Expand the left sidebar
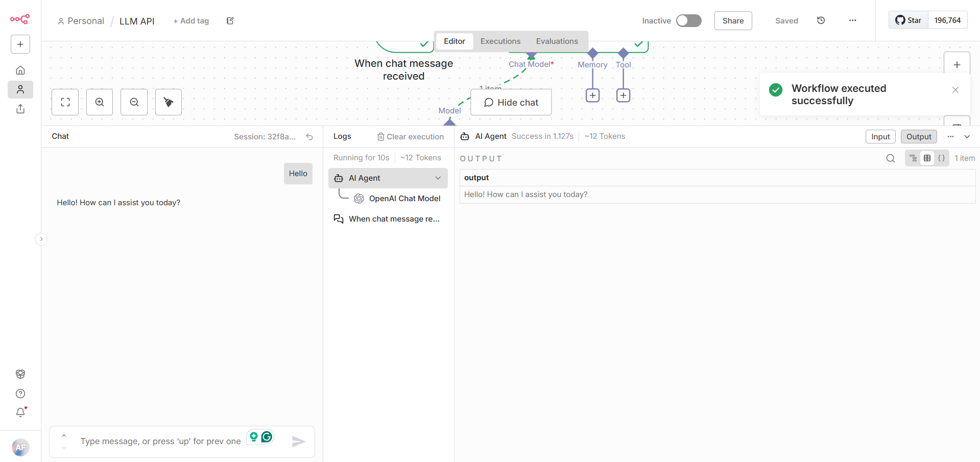 (41, 239)
